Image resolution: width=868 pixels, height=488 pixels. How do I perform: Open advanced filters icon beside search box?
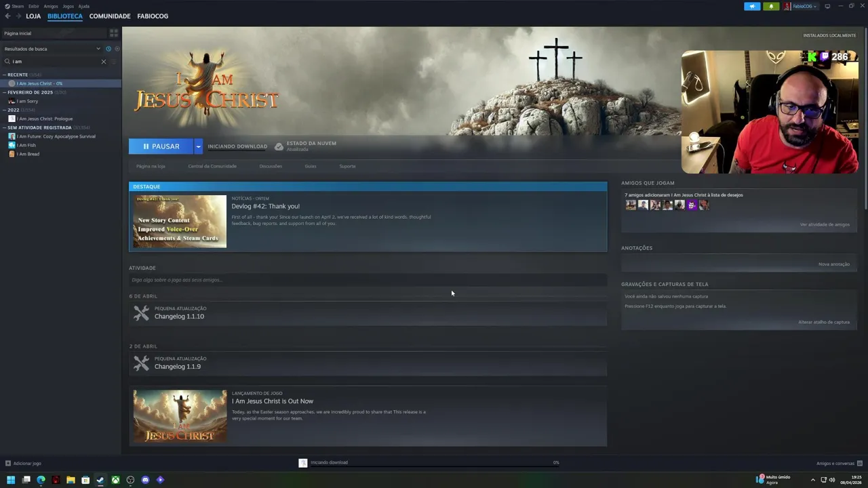tap(114, 62)
